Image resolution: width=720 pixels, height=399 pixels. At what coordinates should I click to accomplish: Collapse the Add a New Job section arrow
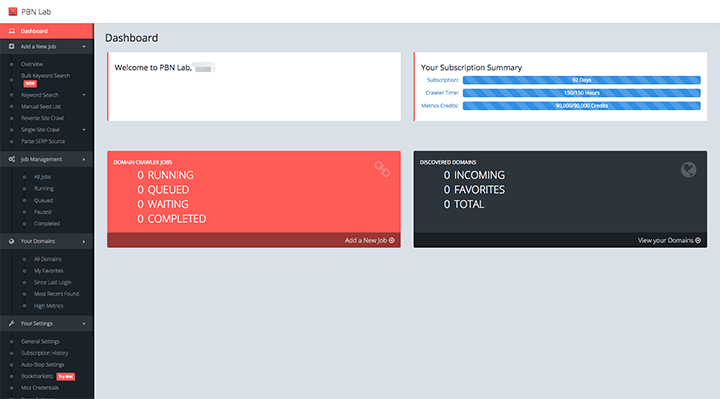click(84, 47)
